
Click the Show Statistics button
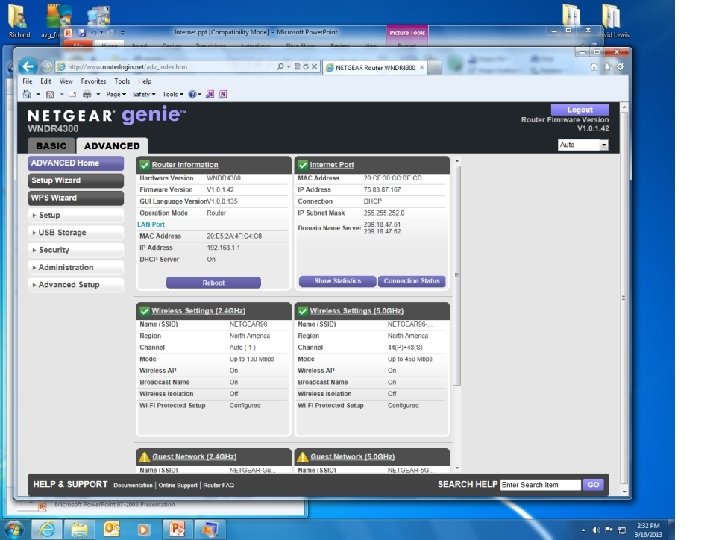[338, 281]
